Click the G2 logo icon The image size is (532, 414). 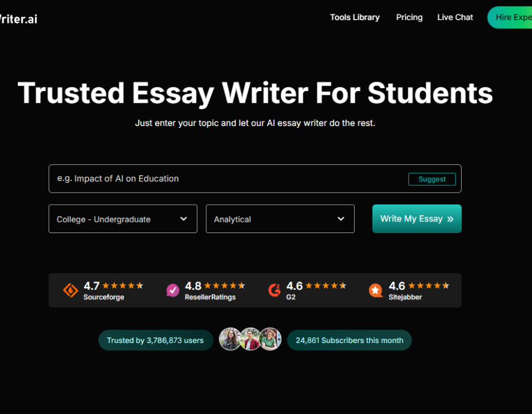(x=274, y=290)
